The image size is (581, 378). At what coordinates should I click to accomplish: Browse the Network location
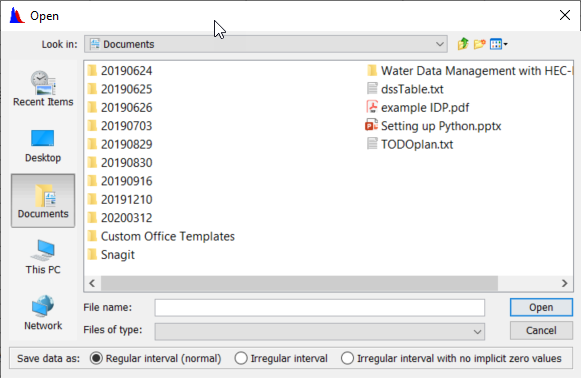coord(43,313)
